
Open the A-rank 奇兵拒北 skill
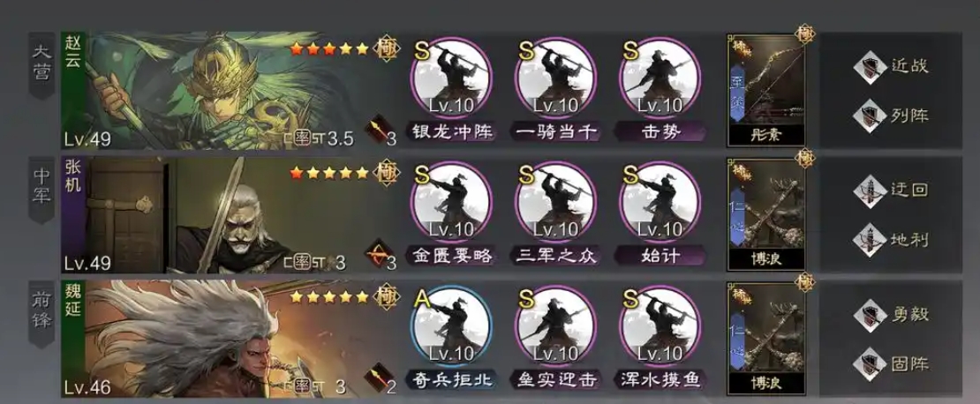450,326
